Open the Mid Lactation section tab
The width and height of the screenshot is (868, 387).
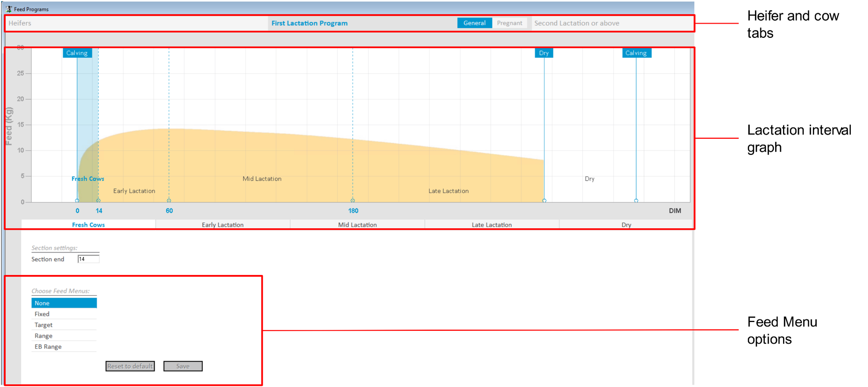click(357, 225)
